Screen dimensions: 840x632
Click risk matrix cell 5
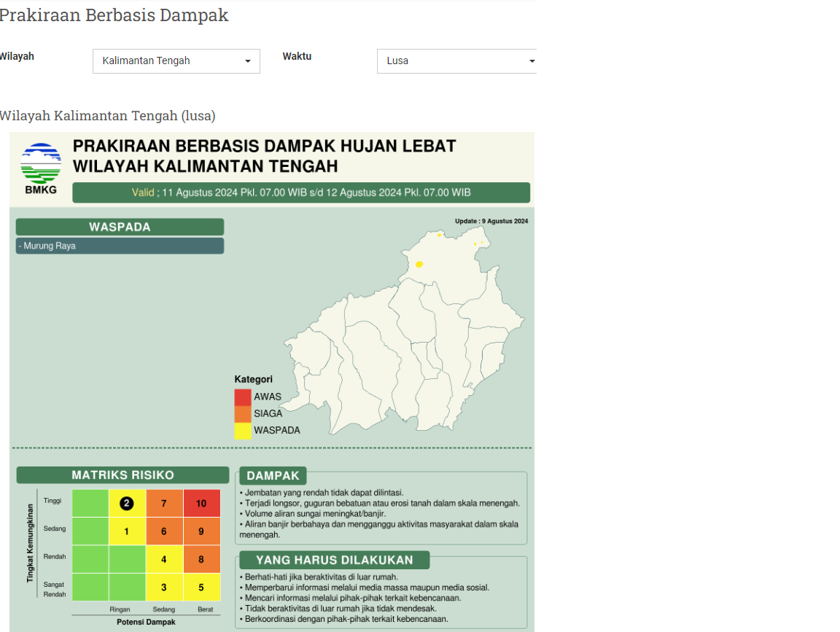point(201,587)
